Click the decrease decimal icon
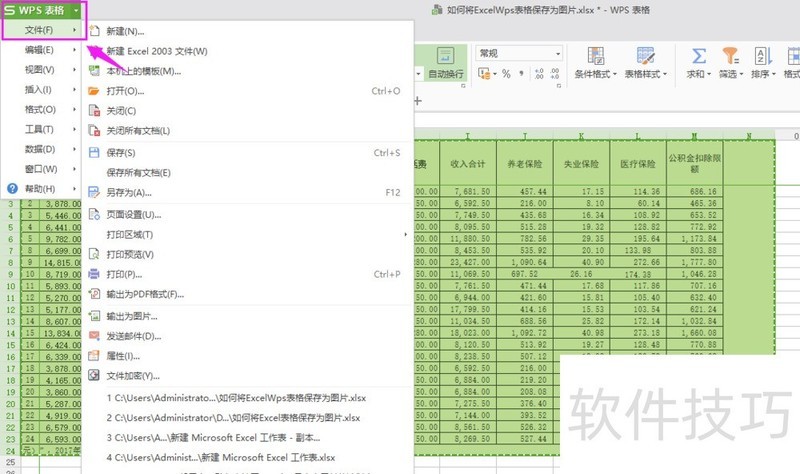 [555, 74]
